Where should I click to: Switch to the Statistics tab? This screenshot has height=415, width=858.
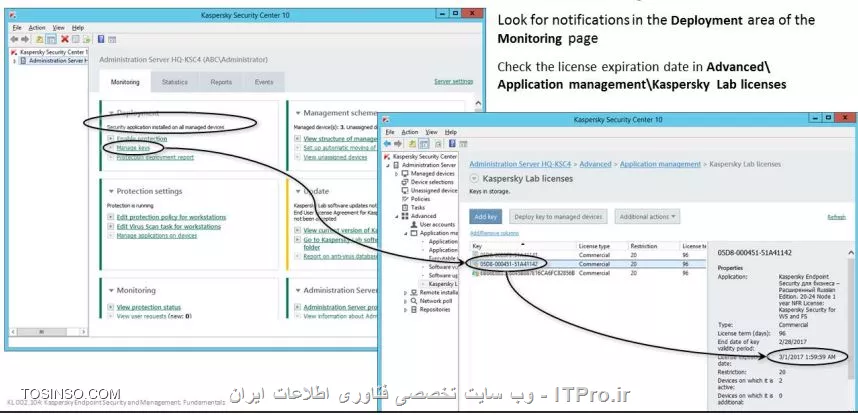[175, 82]
